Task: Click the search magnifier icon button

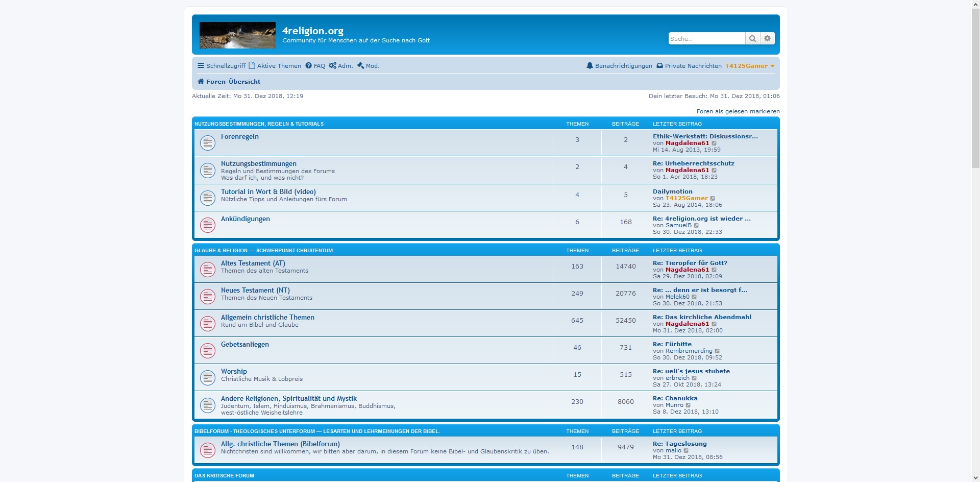Action: [x=752, y=39]
